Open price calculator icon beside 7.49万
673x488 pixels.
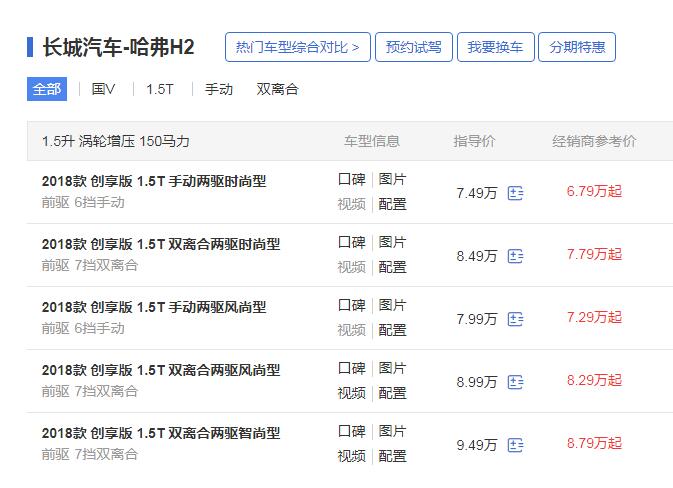pos(515,193)
